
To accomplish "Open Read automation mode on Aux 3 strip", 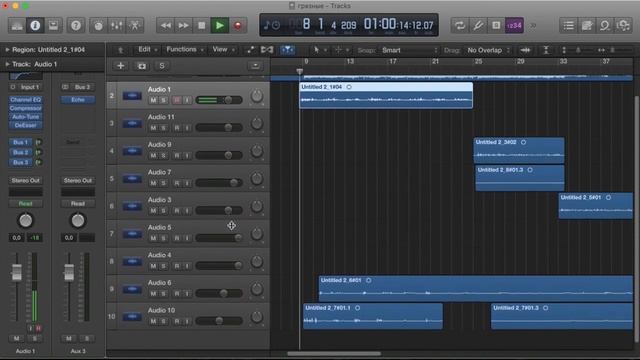I will coord(78,203).
